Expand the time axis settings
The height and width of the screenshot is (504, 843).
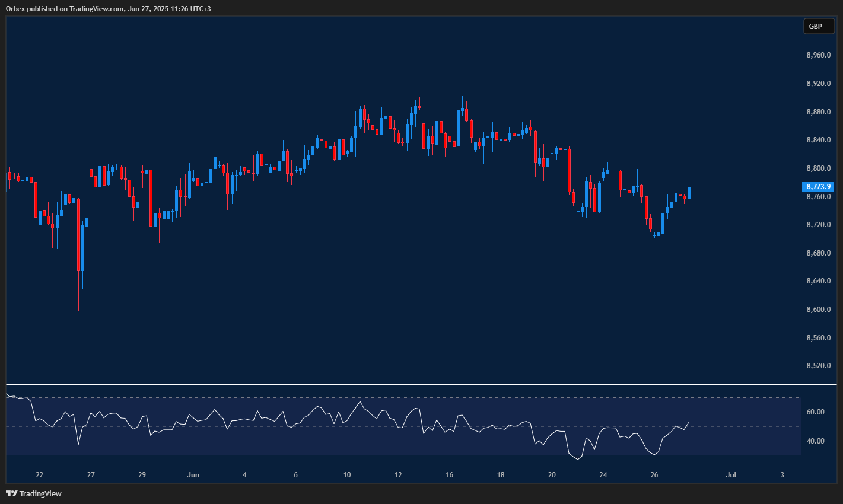[x=415, y=475]
